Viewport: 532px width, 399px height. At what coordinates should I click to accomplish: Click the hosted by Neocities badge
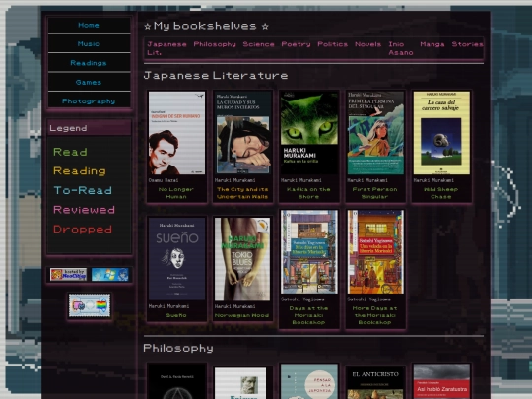tap(68, 275)
